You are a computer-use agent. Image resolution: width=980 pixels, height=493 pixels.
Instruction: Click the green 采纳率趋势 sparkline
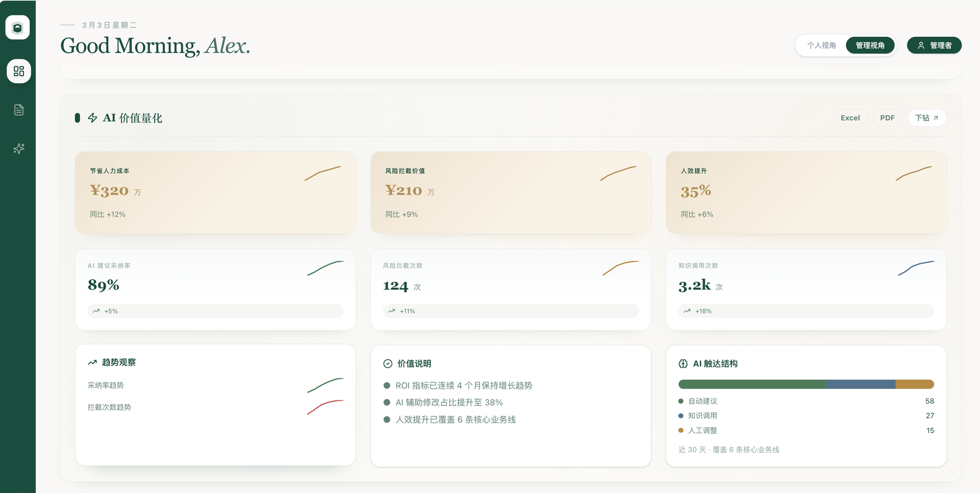(325, 385)
